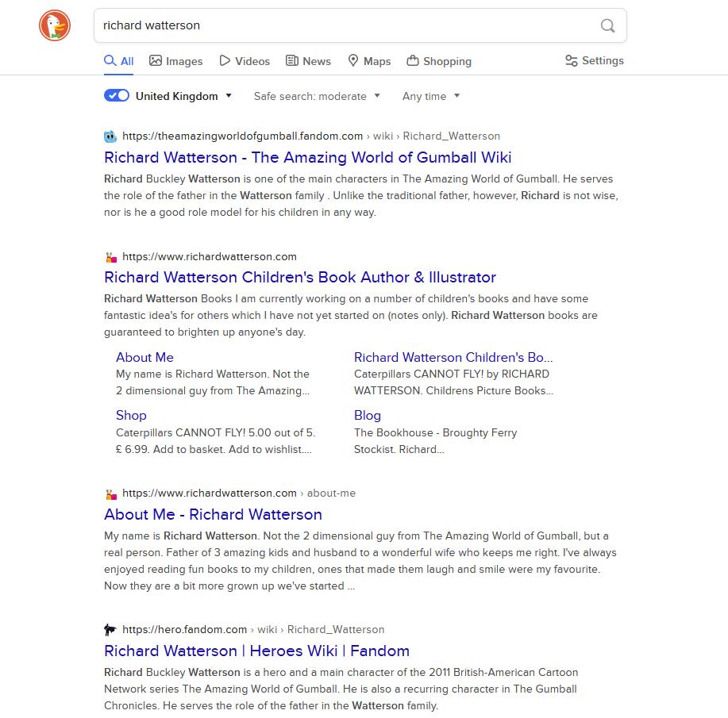Click the Gumball wiki favicon
This screenshot has width=728, height=718.
[x=110, y=136]
